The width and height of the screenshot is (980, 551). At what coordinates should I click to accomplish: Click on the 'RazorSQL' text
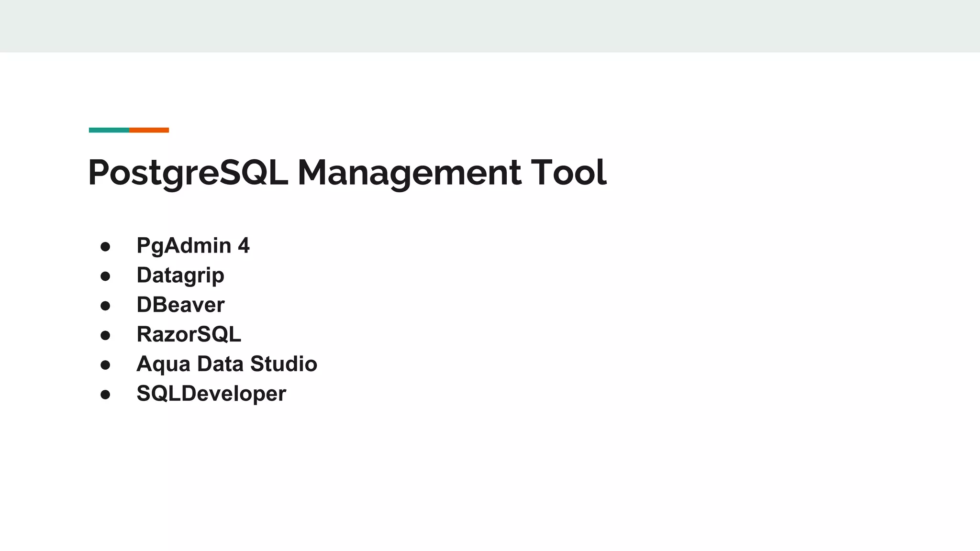(x=189, y=334)
